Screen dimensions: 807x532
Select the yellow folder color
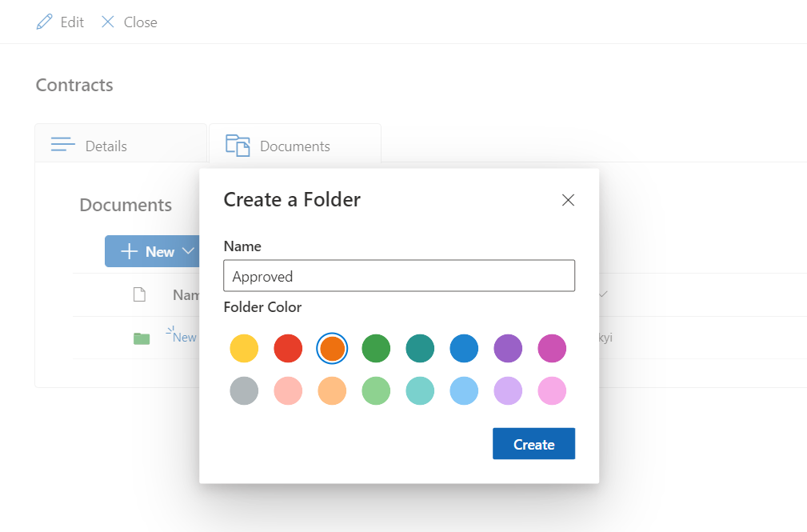[x=244, y=349]
